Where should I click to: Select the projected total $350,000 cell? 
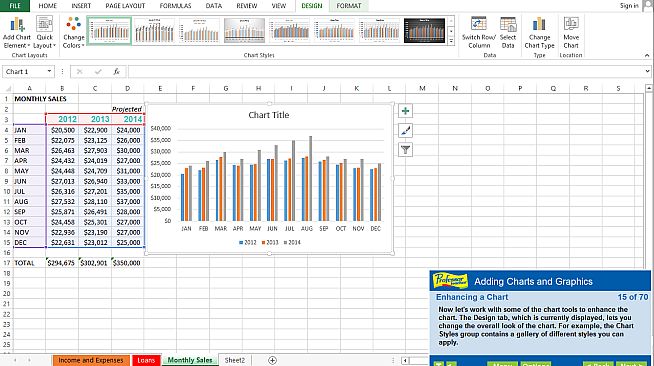coord(127,263)
